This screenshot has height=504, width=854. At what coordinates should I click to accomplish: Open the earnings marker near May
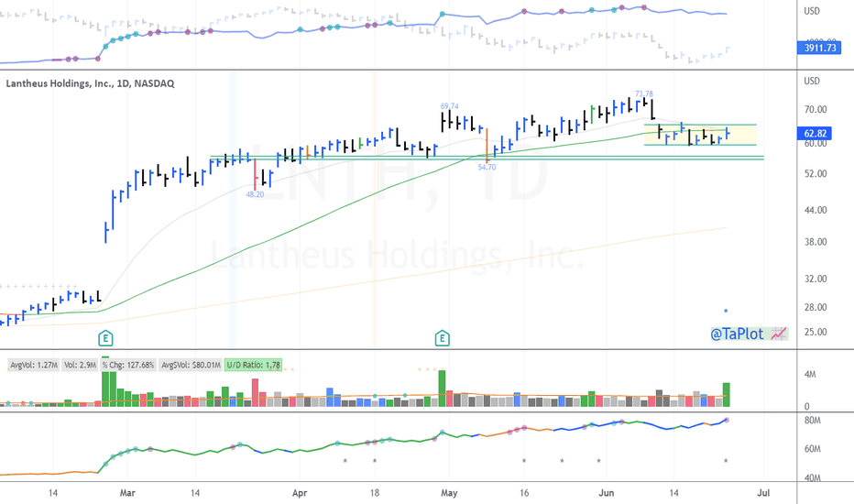pyautogui.click(x=442, y=338)
